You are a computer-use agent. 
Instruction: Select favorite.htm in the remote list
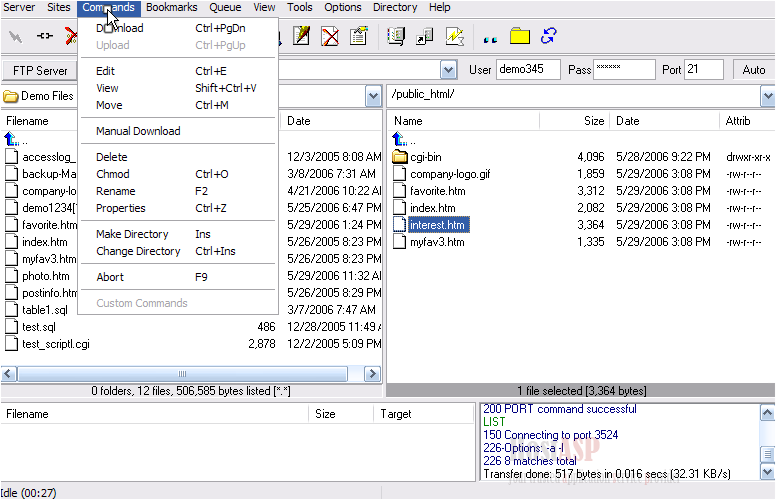pos(437,191)
